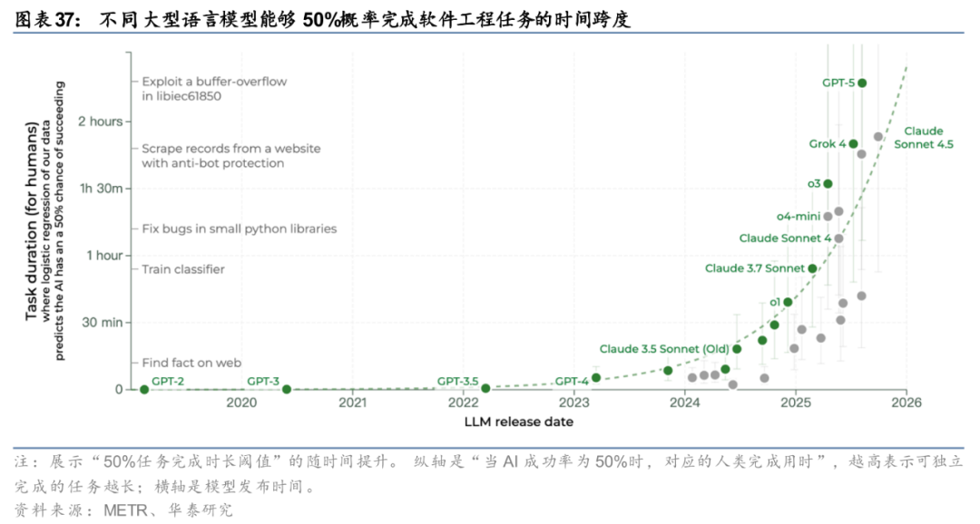
Task: Select the green GPT-4 data point
Action: point(596,378)
